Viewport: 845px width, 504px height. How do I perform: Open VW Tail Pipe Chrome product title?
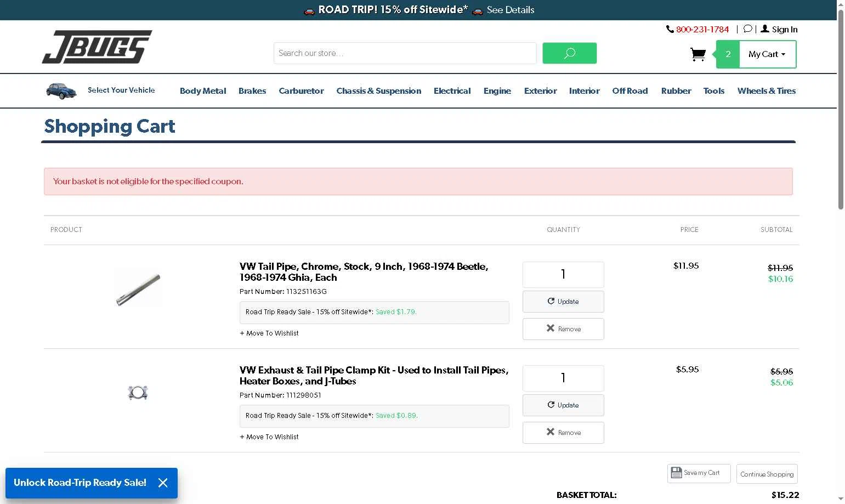[364, 272]
